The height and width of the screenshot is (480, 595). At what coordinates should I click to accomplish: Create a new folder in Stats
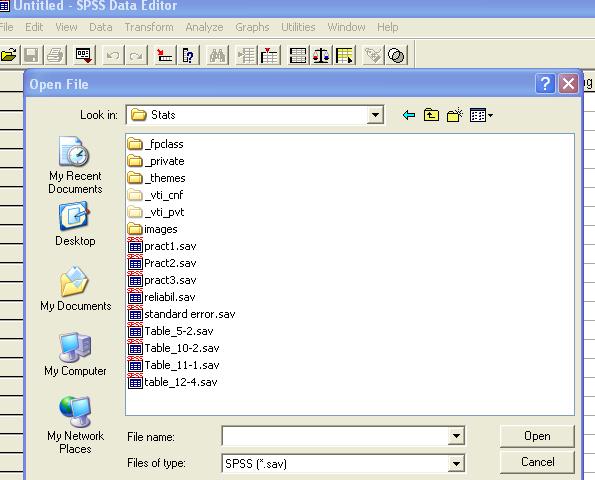click(455, 115)
